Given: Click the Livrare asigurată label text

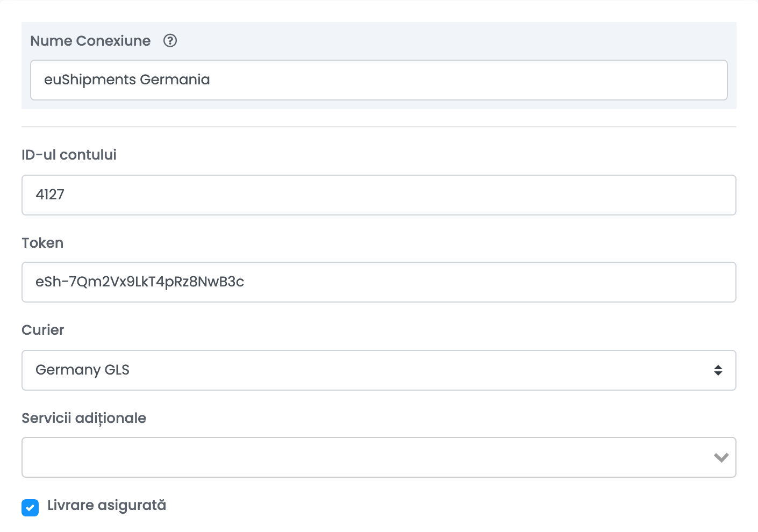Looking at the screenshot, I should tap(106, 505).
